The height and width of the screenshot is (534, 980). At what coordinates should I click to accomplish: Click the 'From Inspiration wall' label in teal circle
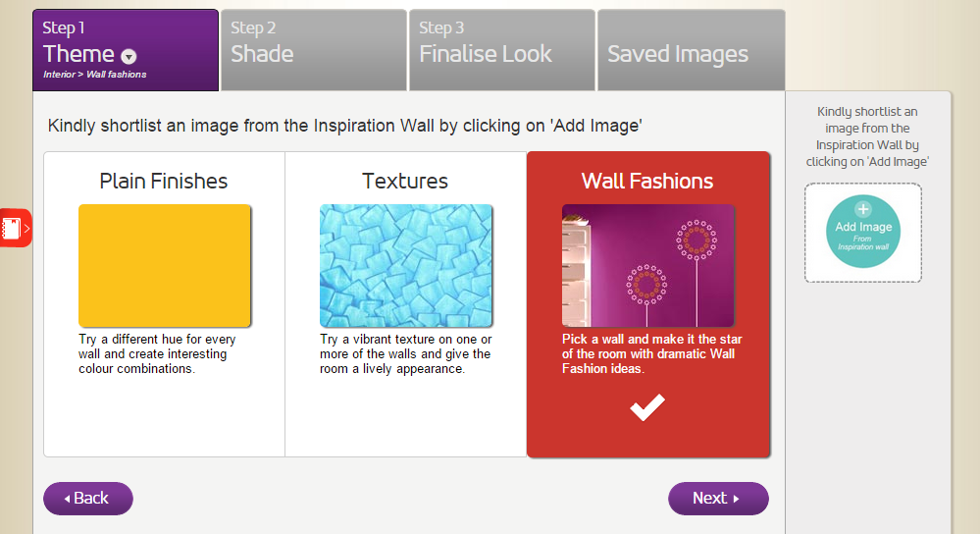click(863, 242)
